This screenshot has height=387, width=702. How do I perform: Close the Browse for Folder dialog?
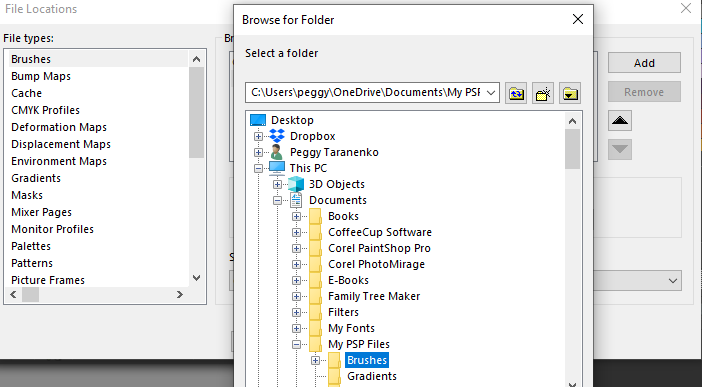[578, 19]
